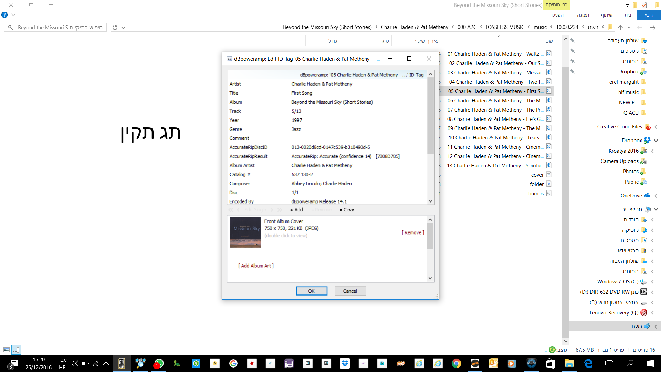Open the blue File tab in Explorer ribbon
Viewport: 661px width, 372px height.
649,16
